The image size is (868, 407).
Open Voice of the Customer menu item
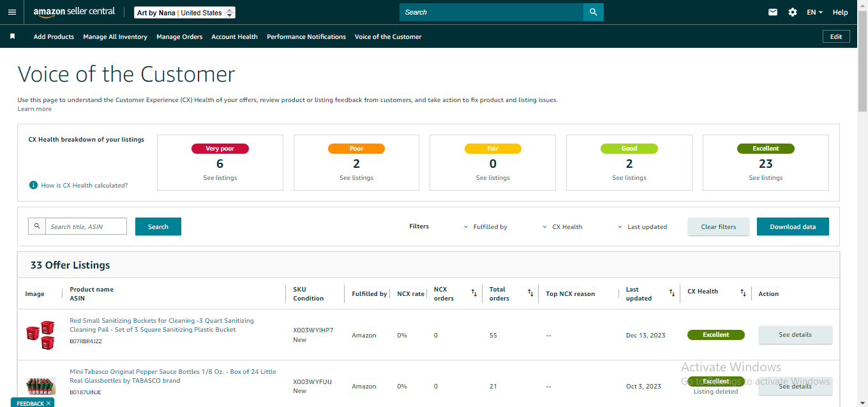click(x=388, y=36)
